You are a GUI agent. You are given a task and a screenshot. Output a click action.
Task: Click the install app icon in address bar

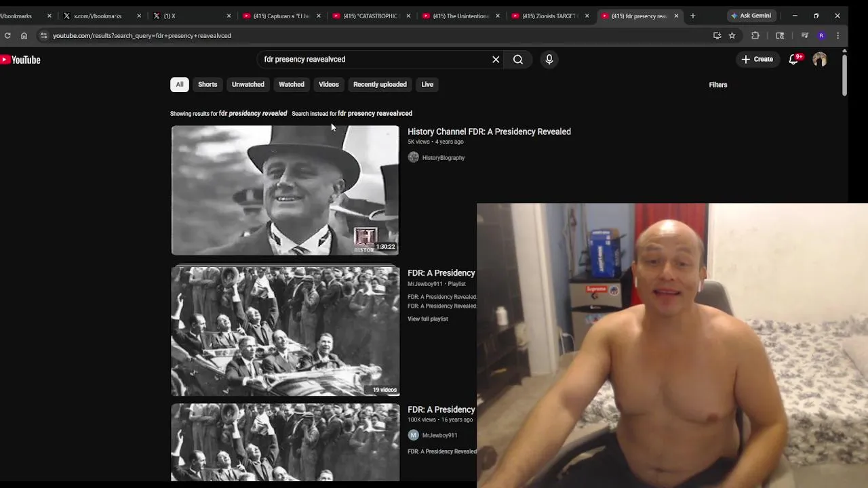[717, 35]
